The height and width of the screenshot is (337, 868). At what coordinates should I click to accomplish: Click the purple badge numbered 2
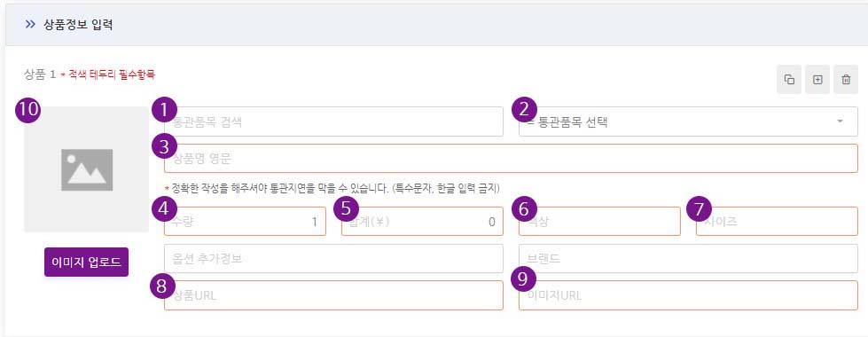[524, 109]
